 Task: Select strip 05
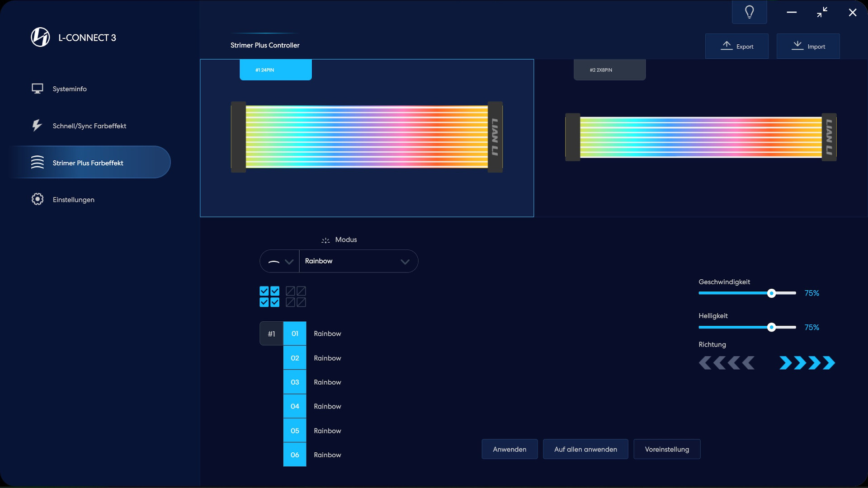[x=295, y=431]
